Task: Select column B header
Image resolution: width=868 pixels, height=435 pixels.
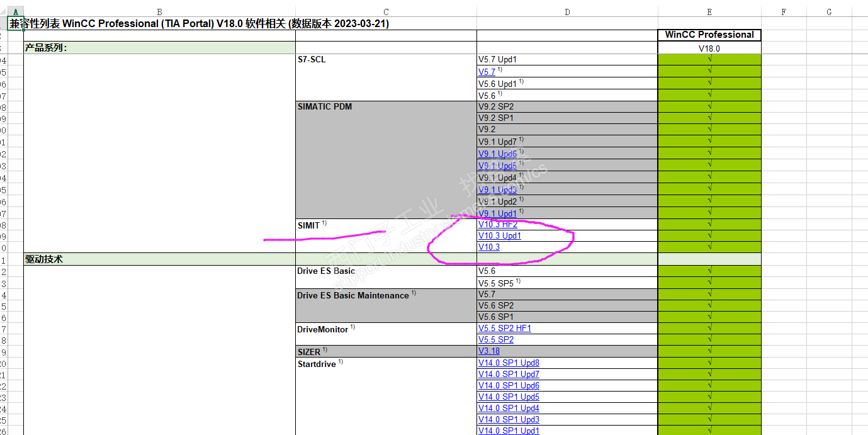Action: pyautogui.click(x=159, y=11)
